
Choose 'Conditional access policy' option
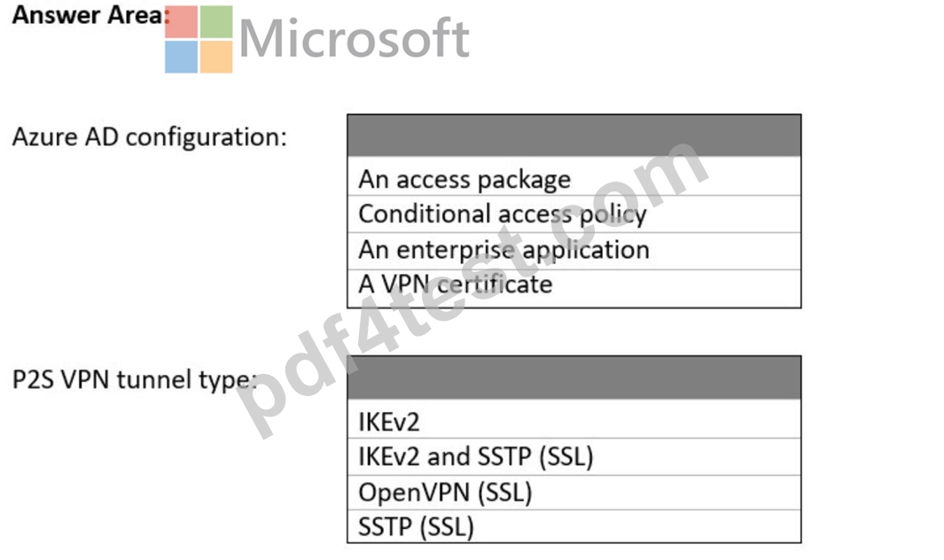[x=573, y=214]
